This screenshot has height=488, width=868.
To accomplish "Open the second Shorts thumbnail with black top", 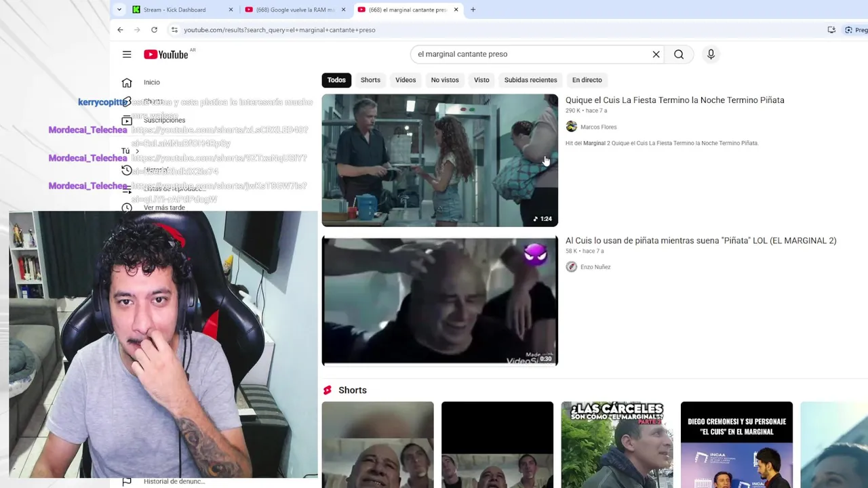I will pyautogui.click(x=497, y=445).
